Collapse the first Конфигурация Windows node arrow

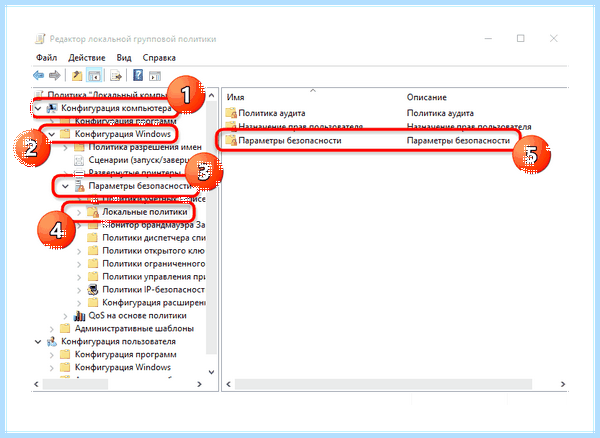click(x=52, y=134)
